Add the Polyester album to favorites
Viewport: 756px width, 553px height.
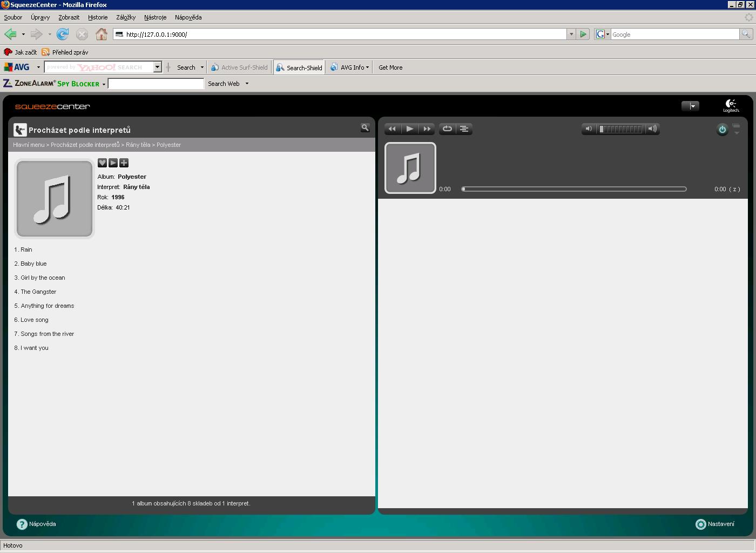tap(102, 163)
